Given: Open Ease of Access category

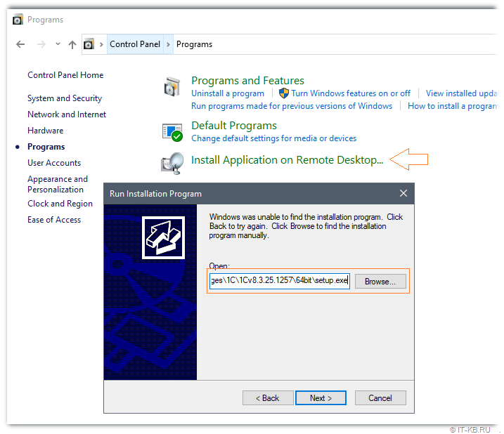Looking at the screenshot, I should pyautogui.click(x=54, y=219).
